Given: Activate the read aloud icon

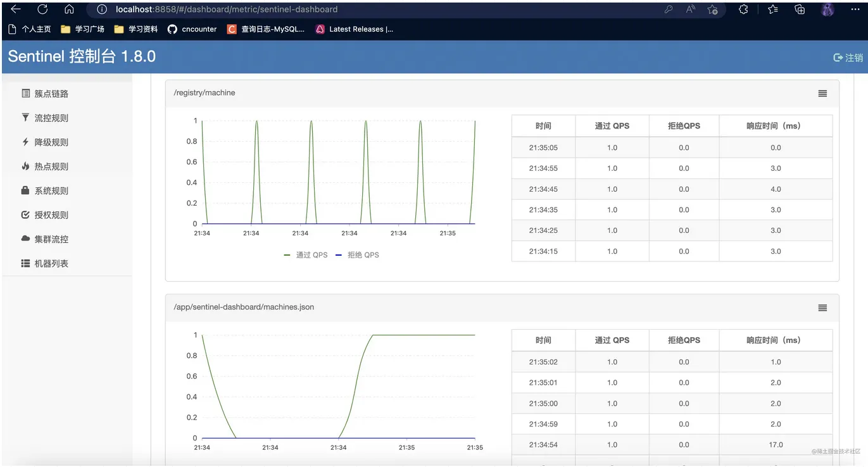Looking at the screenshot, I should coord(690,9).
